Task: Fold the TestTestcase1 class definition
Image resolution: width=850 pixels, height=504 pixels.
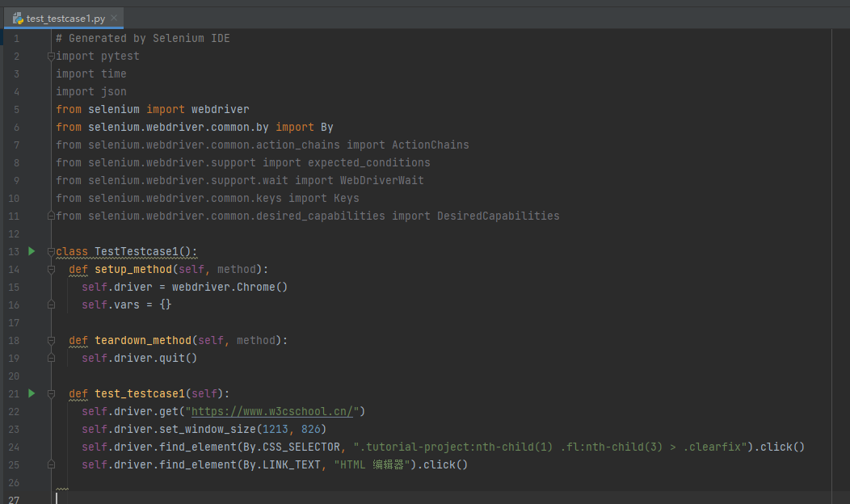Action: pyautogui.click(x=51, y=252)
